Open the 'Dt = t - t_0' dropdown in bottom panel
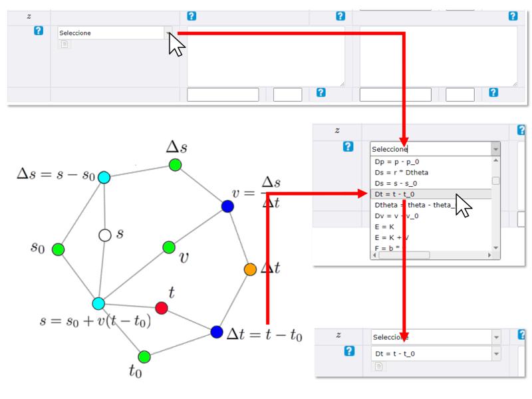532x399 pixels. pos(436,354)
